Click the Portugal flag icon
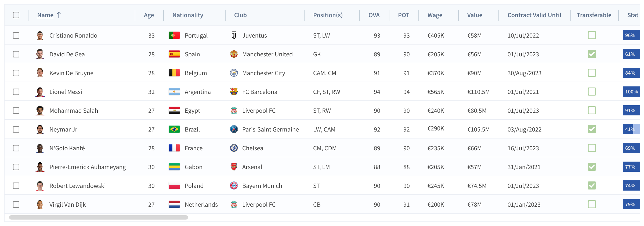The image size is (644, 226). coord(174,35)
